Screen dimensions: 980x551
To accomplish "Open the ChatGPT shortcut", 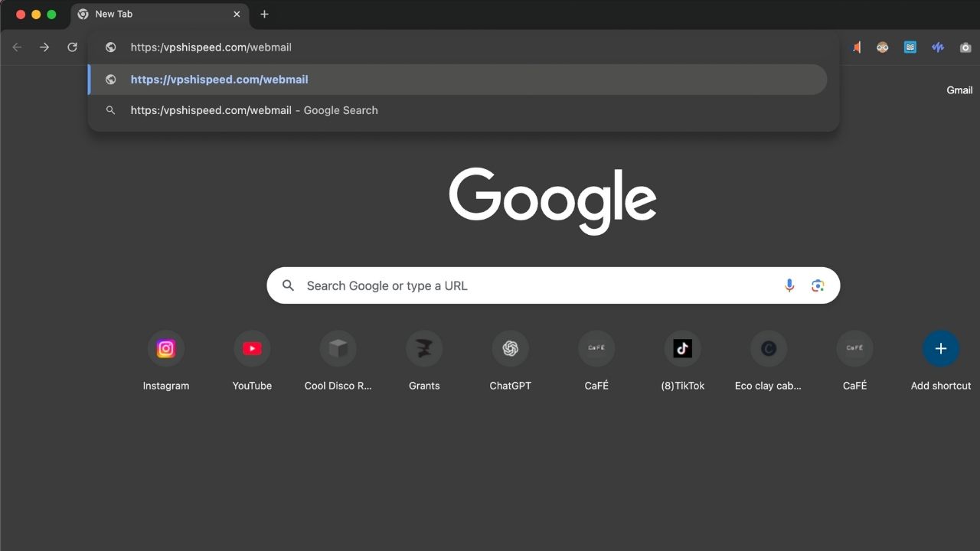I will pos(511,360).
